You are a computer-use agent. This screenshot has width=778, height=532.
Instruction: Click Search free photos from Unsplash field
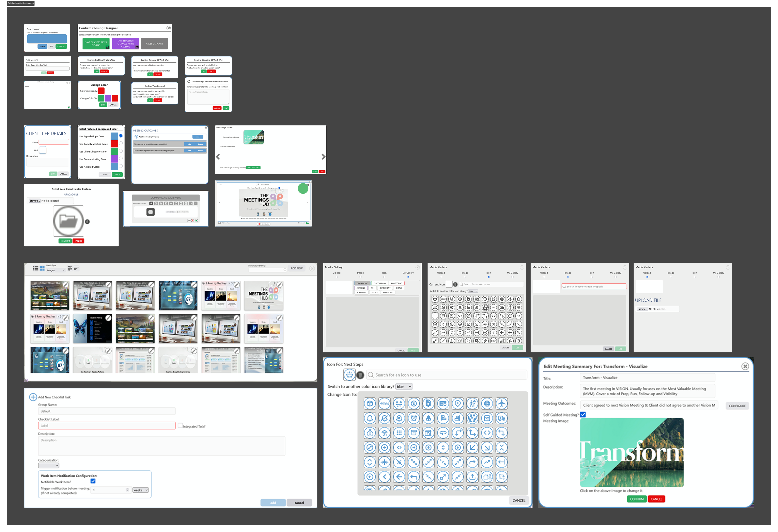coord(594,287)
